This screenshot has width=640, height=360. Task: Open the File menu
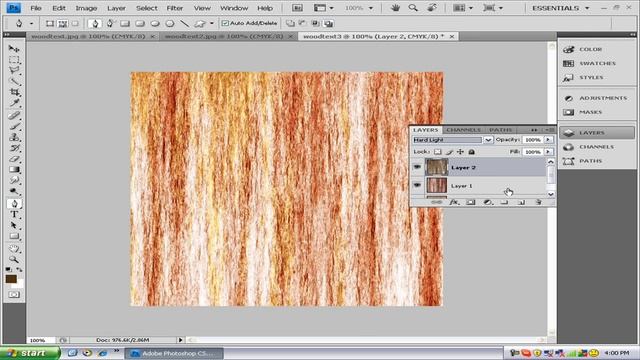coord(36,8)
